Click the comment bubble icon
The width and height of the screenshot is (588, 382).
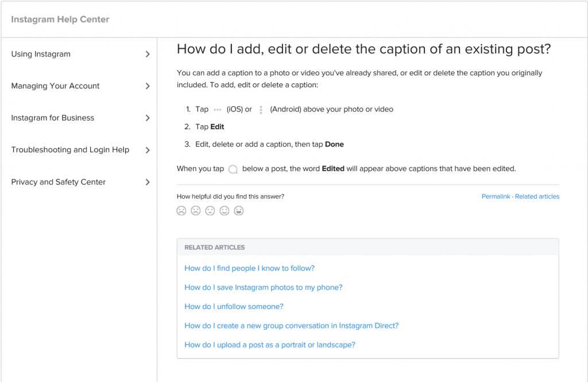(x=233, y=169)
